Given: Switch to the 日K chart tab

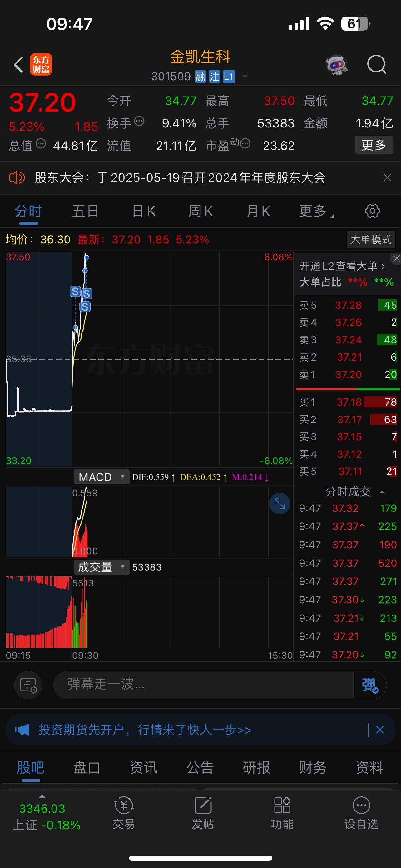Looking at the screenshot, I should [x=143, y=211].
